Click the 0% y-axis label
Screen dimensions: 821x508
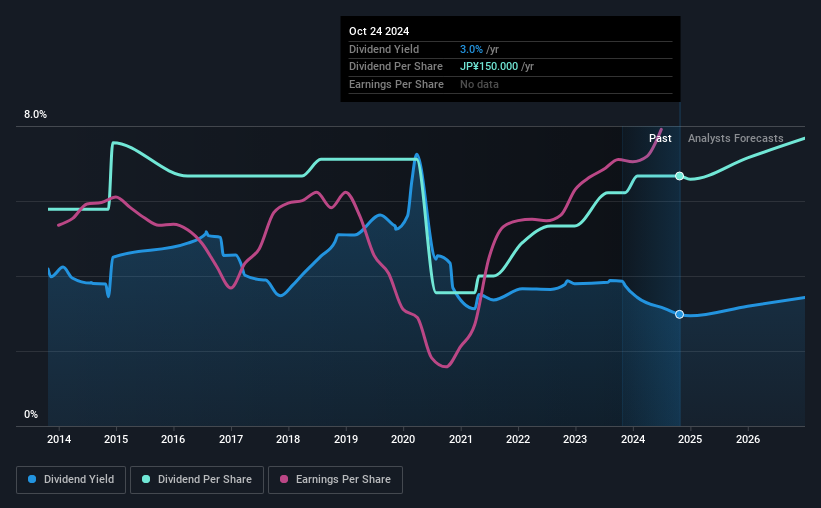(31, 415)
